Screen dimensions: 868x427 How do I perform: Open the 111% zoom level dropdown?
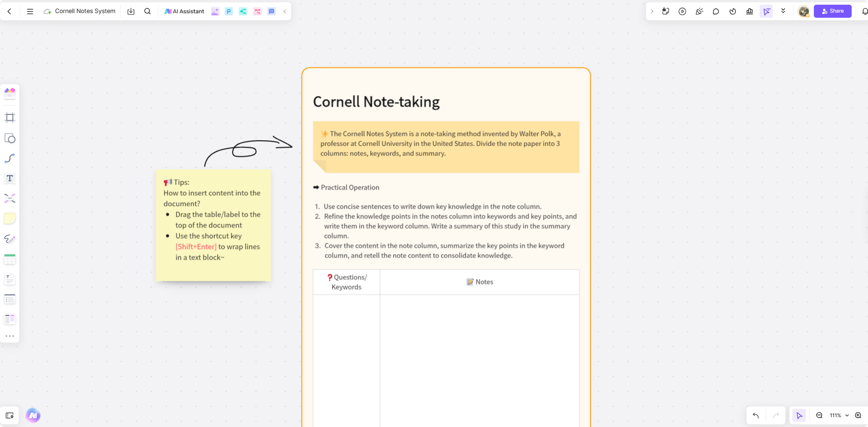839,415
